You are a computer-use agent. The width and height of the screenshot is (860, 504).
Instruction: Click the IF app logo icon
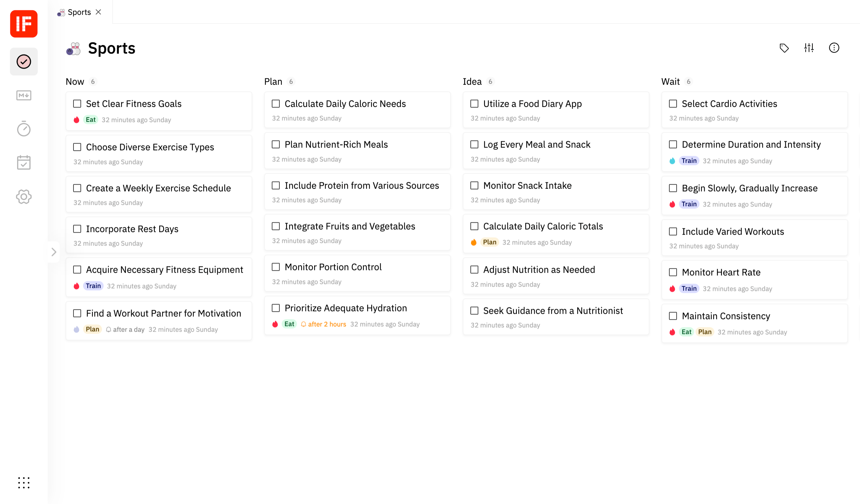(24, 24)
